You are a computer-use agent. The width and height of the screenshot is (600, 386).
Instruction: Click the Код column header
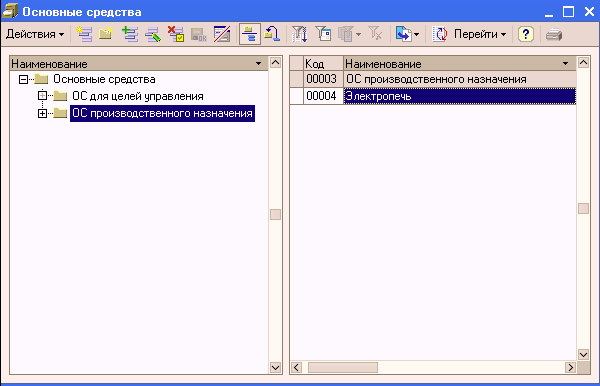click(x=323, y=64)
